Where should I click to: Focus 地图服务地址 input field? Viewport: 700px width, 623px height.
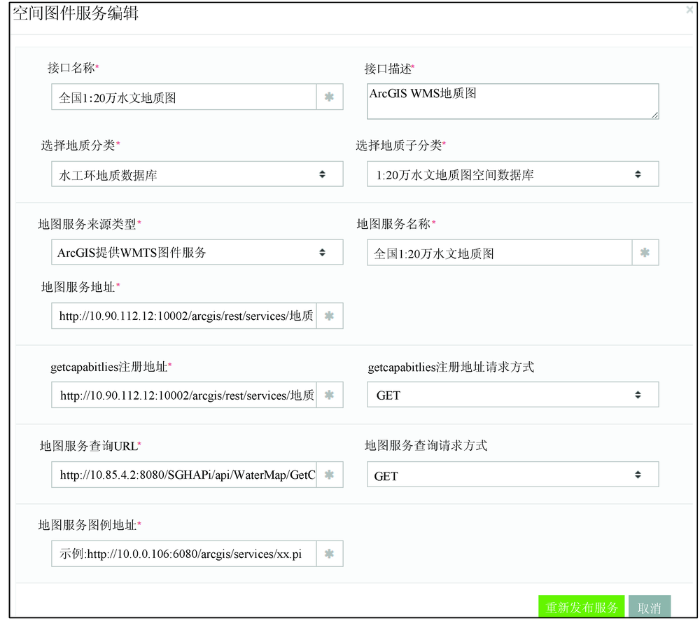184,316
